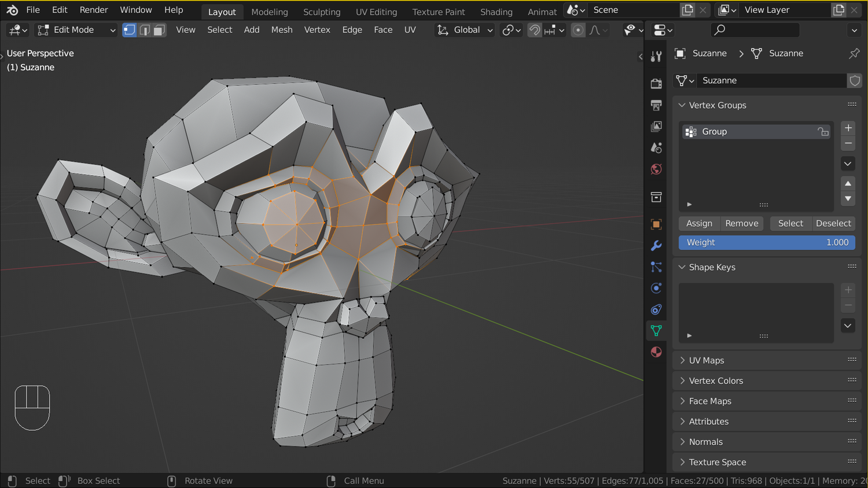Open the View Layer properties tab
The width and height of the screenshot is (868, 488).
click(x=656, y=127)
